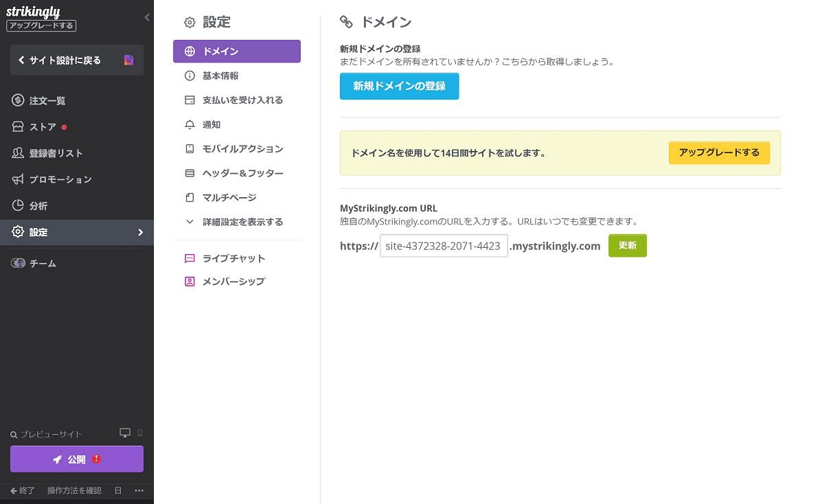Open マルチページ via its page icon
The image size is (824, 504).
(190, 197)
